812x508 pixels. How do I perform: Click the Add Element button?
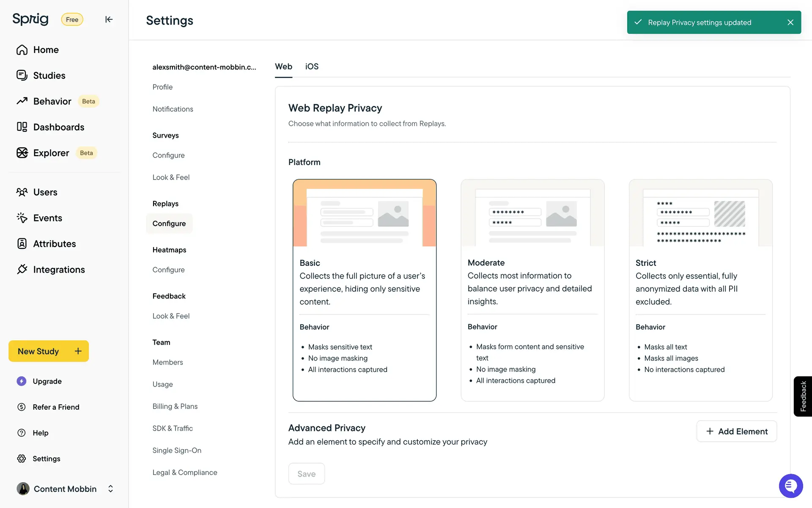[736, 431]
